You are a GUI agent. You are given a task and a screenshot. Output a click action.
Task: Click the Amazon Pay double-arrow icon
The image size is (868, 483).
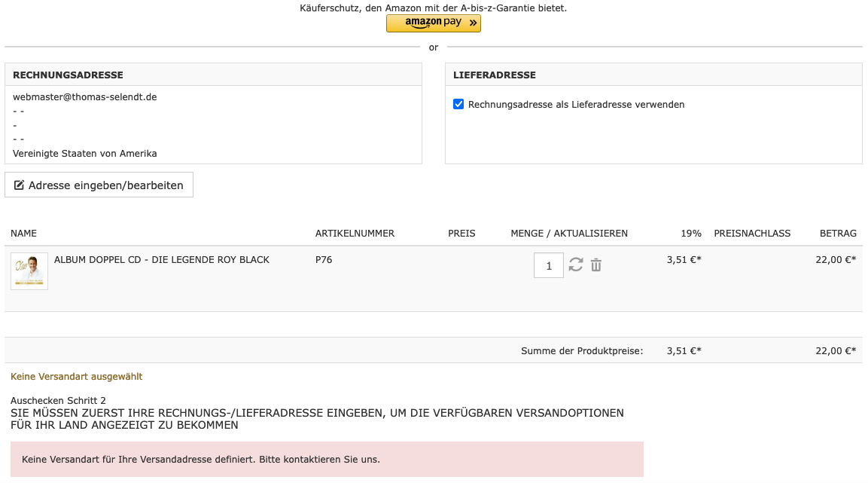click(x=473, y=23)
